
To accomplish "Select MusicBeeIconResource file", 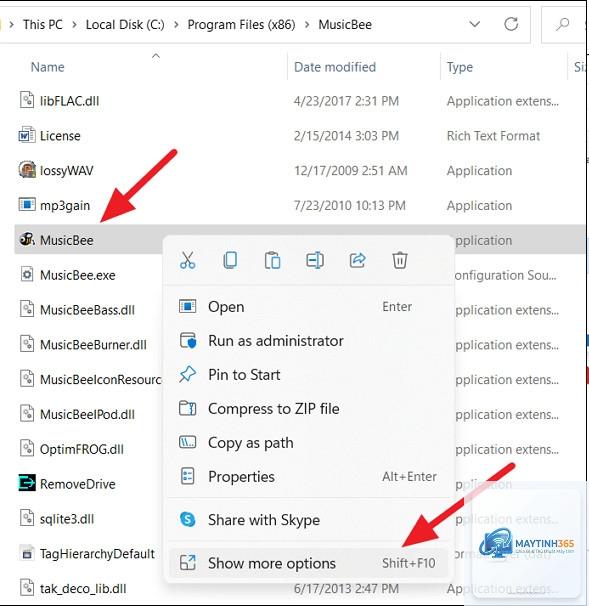I will point(100,380).
